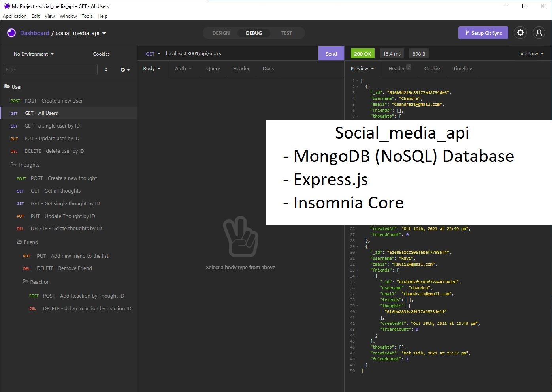The width and height of the screenshot is (552, 392).
Task: Select DELETE - delete user by ID
Action: click(68, 151)
